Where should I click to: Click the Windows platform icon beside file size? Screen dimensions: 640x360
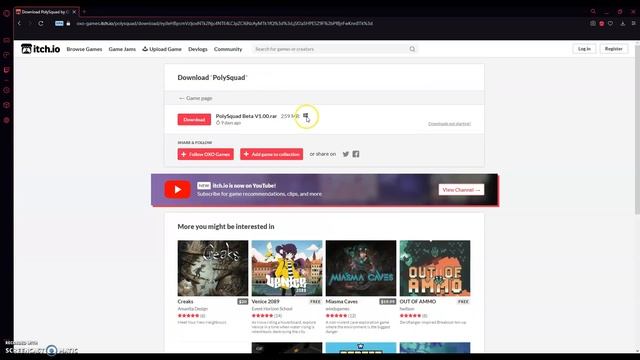[x=305, y=116]
